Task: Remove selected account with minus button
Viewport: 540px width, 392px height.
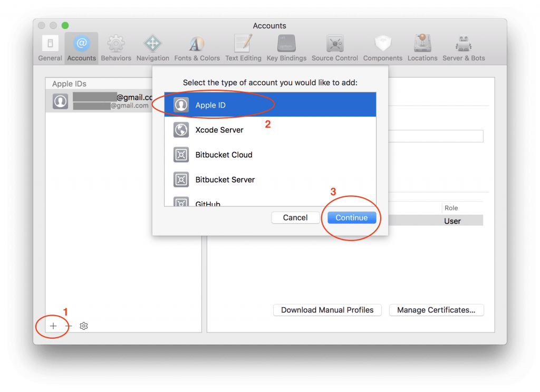Action: pos(69,326)
